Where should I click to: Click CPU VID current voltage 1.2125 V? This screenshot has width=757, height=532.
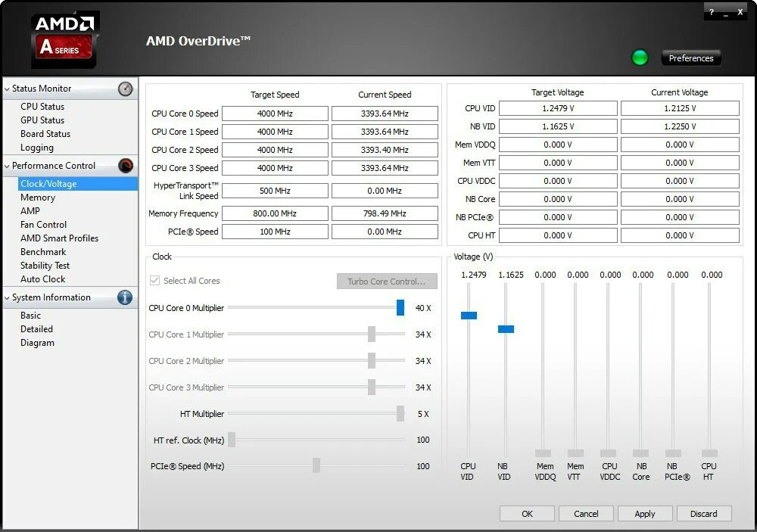click(680, 108)
